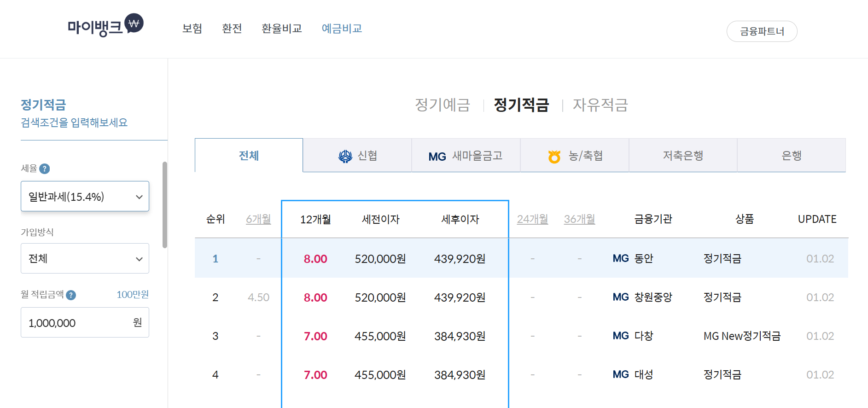Viewport: 868px width, 408px height.
Task: Click the help icon next to 월 적립금액
Action: click(x=71, y=295)
